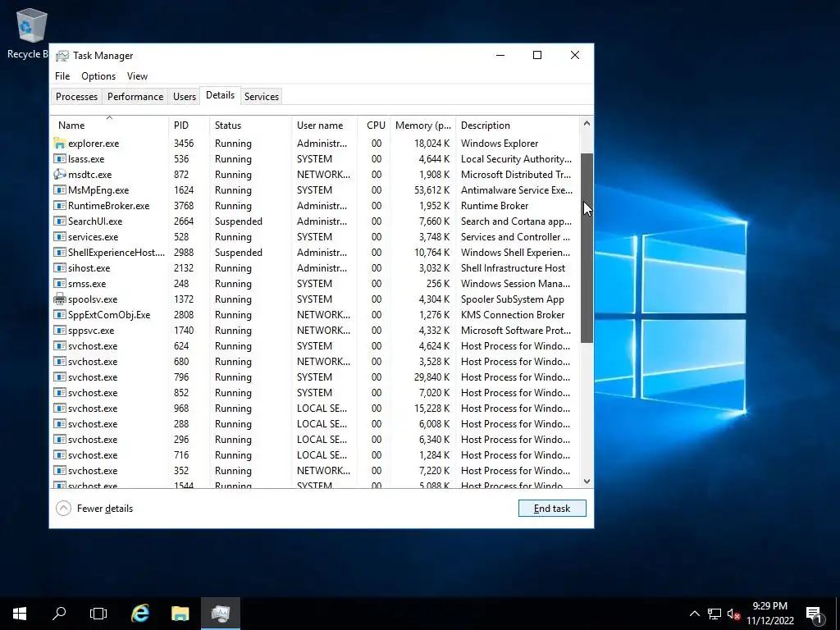Collapse with Fewer details arrow button
Image resolution: width=840 pixels, height=630 pixels.
tap(63, 509)
